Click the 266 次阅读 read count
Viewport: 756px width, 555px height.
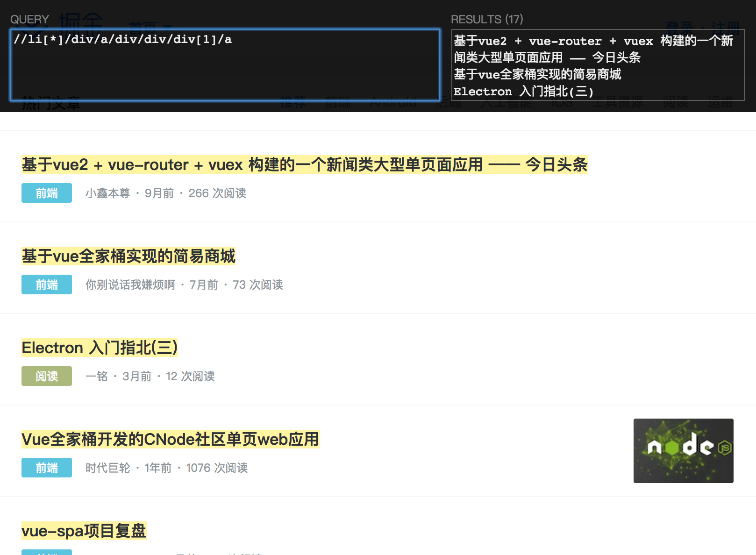(217, 193)
